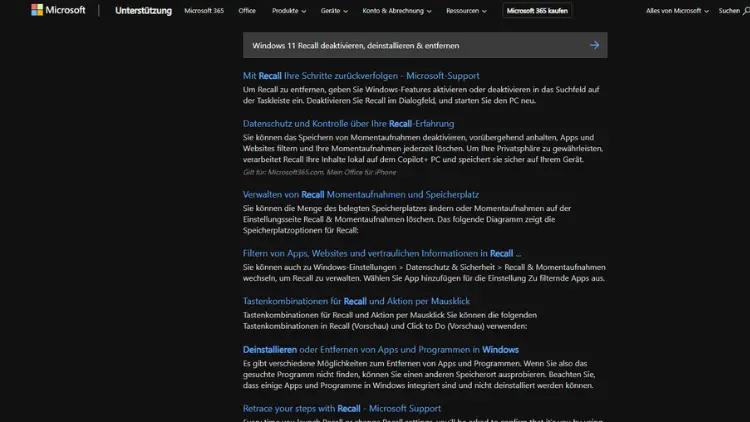The image size is (750, 422).
Task: Submit search with the blue arrow icon
Action: [594, 45]
